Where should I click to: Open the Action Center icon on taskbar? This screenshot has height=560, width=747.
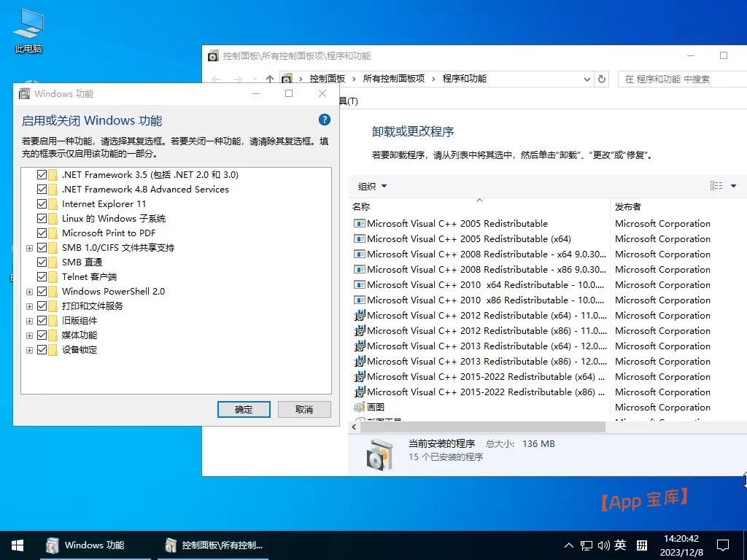click(x=723, y=545)
